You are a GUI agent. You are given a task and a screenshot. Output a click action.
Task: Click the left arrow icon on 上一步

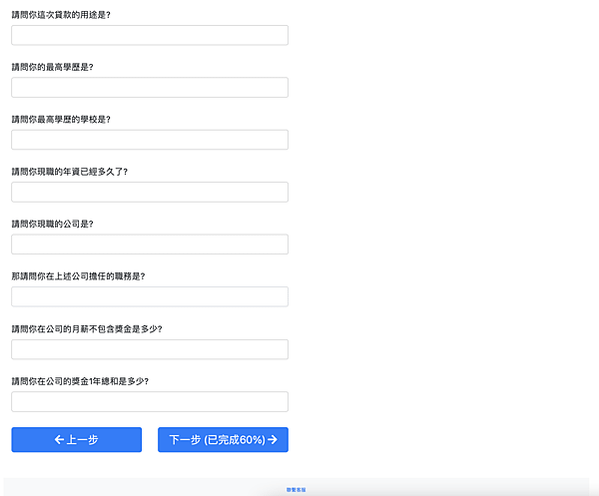(x=59, y=439)
